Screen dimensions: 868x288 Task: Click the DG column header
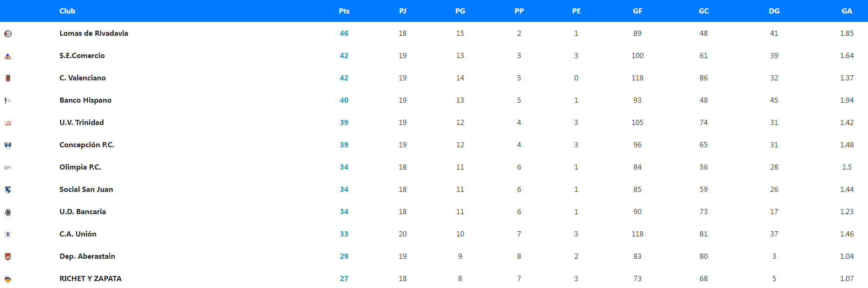(x=774, y=11)
